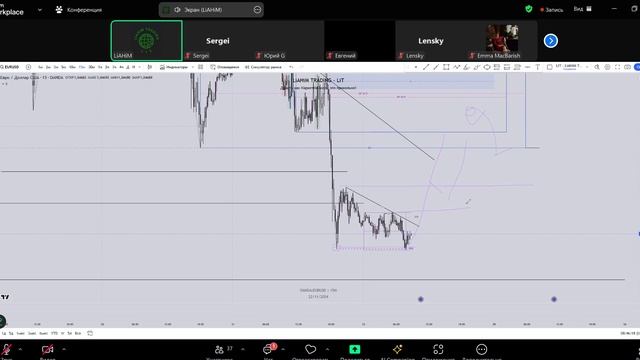Unmute microphone in Zoom toolbar
640x360 pixels.
coord(7,350)
